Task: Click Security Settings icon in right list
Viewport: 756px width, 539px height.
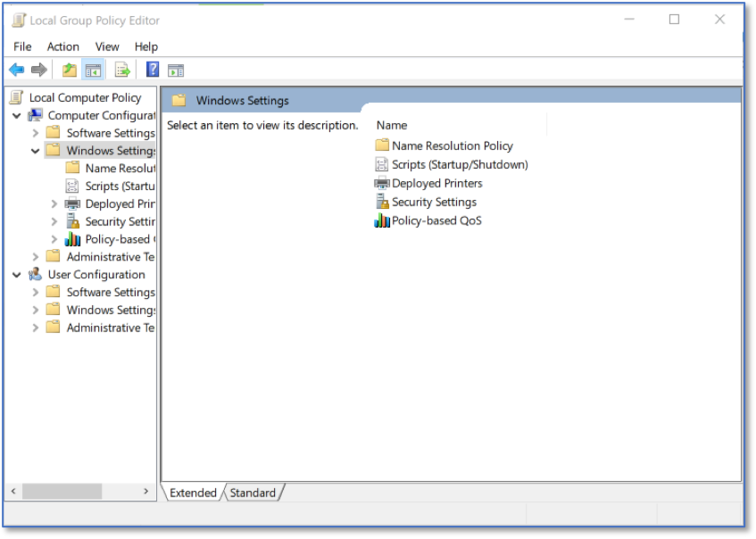Action: click(382, 202)
